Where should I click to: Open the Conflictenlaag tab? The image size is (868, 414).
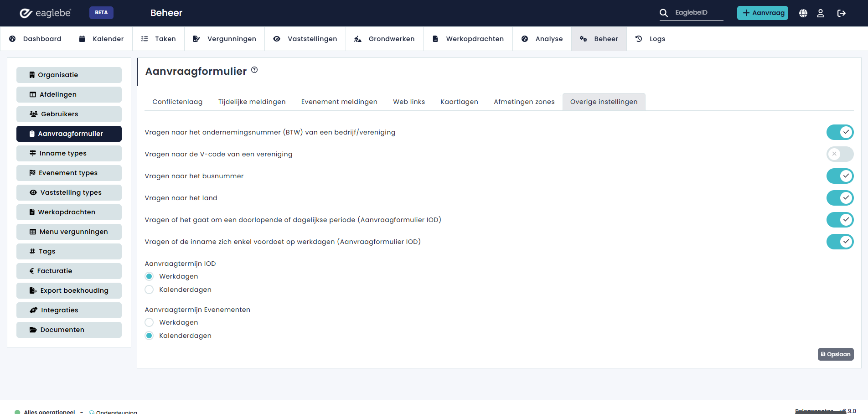[177, 102]
